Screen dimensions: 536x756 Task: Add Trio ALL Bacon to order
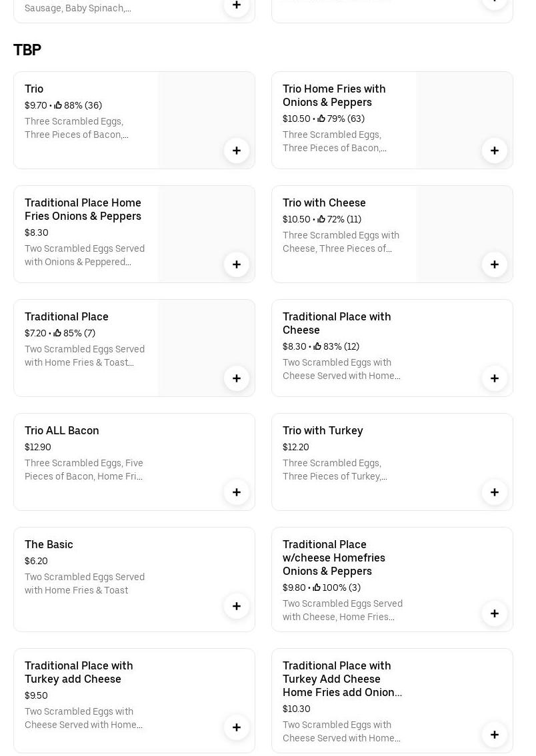[x=237, y=492]
